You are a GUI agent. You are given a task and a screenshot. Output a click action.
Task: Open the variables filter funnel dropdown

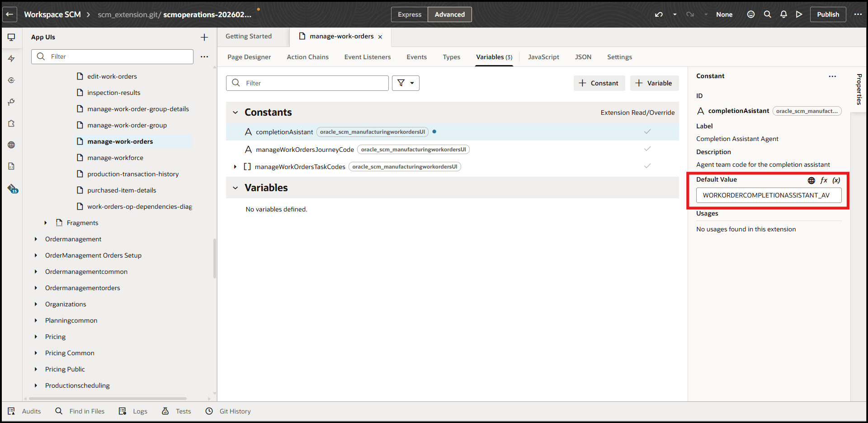(x=406, y=83)
